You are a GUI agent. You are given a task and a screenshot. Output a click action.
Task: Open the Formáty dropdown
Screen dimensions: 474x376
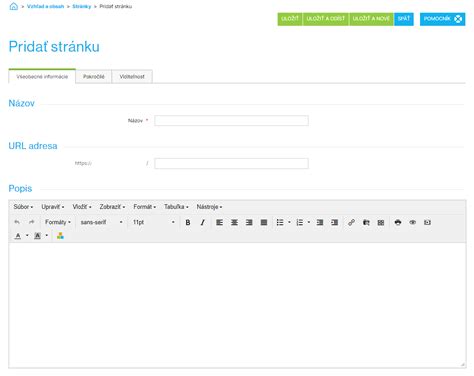(x=58, y=222)
